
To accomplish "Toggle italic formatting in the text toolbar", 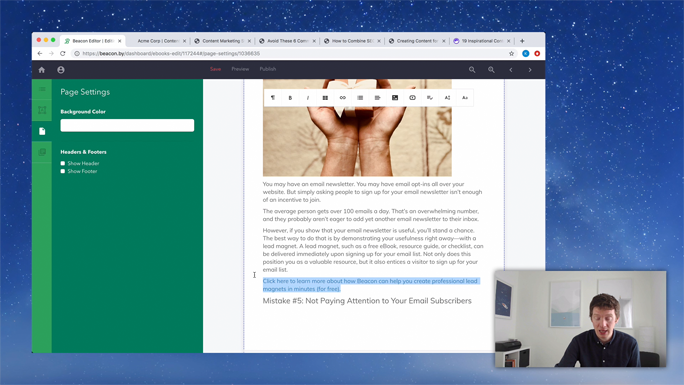I will (308, 98).
